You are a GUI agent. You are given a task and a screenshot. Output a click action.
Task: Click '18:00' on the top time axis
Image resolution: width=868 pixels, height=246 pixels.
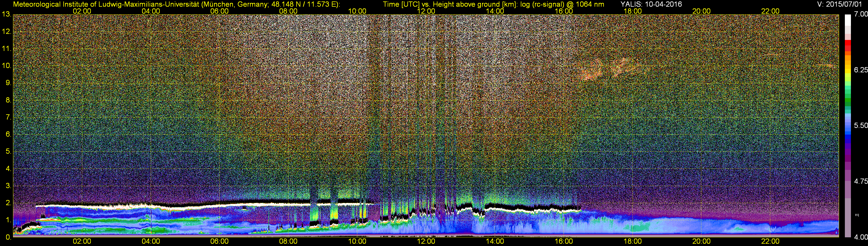pyautogui.click(x=632, y=11)
